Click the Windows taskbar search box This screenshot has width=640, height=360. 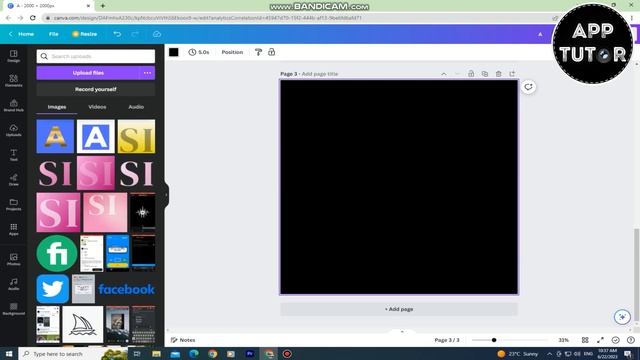[x=73, y=354]
